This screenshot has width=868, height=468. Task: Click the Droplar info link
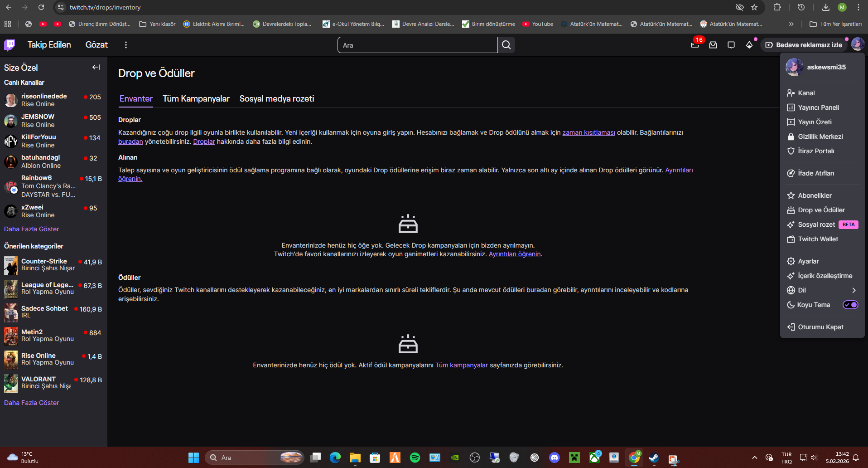(x=204, y=141)
